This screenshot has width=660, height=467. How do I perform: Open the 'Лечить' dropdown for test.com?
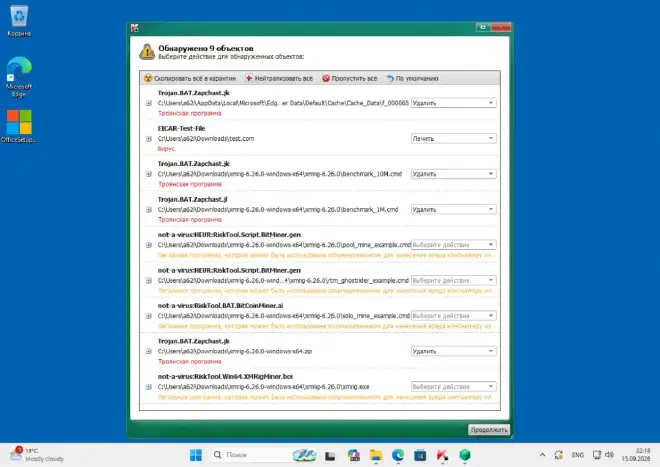tap(453, 139)
